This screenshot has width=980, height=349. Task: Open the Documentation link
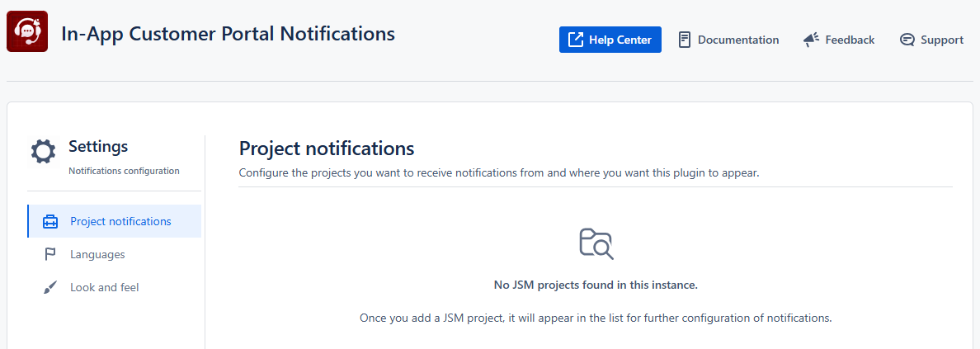(728, 40)
